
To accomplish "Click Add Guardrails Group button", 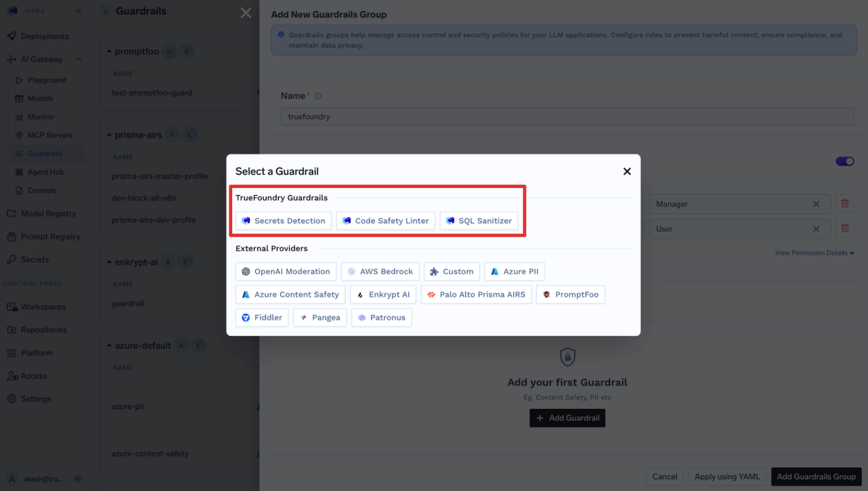I will [816, 477].
